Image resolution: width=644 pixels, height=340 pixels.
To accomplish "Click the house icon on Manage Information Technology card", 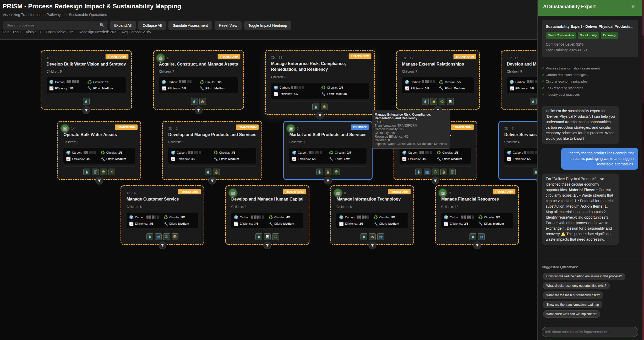I will [x=372, y=237].
